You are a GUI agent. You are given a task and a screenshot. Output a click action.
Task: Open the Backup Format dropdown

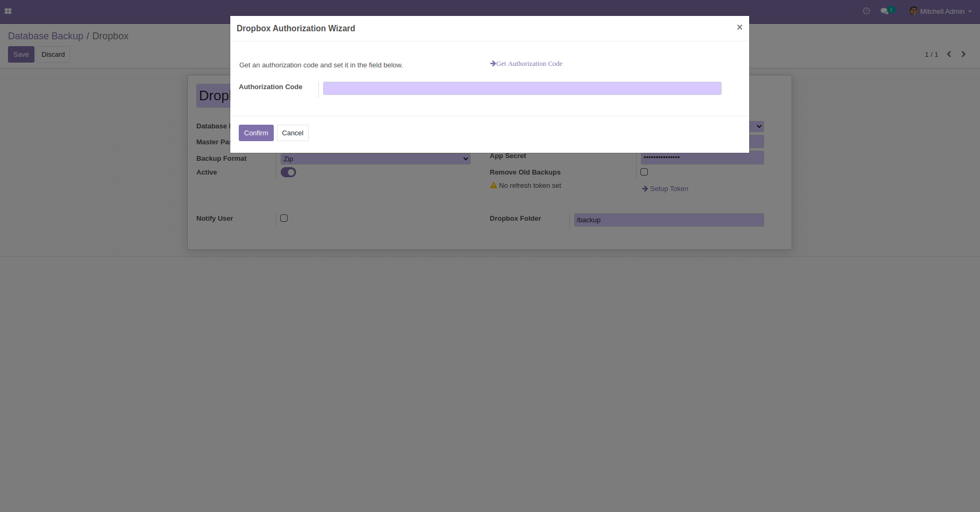click(375, 159)
